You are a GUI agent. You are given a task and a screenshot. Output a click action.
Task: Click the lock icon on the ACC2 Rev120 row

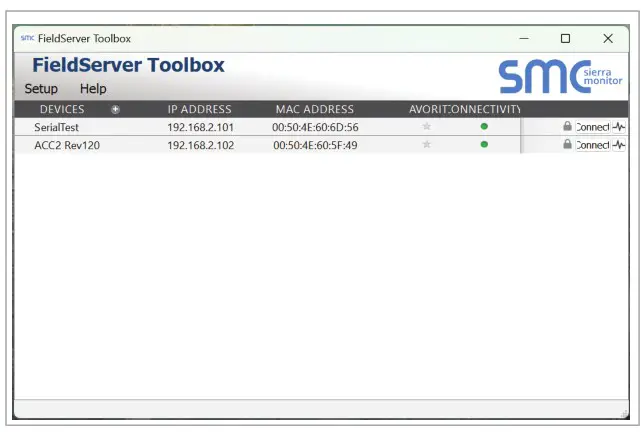click(567, 144)
